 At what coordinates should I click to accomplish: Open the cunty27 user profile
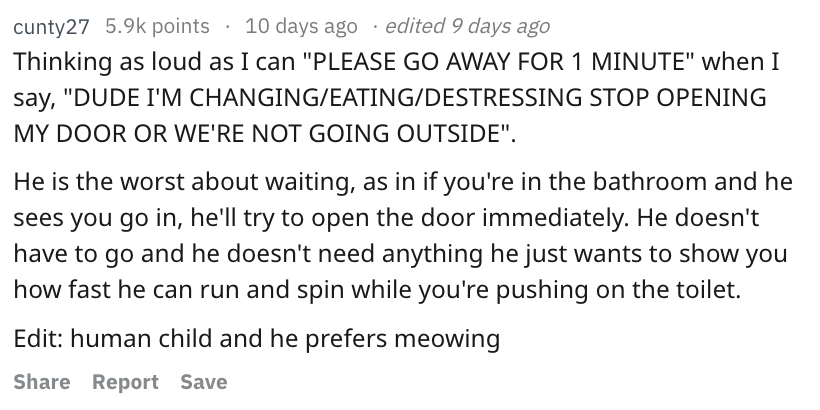51,26
